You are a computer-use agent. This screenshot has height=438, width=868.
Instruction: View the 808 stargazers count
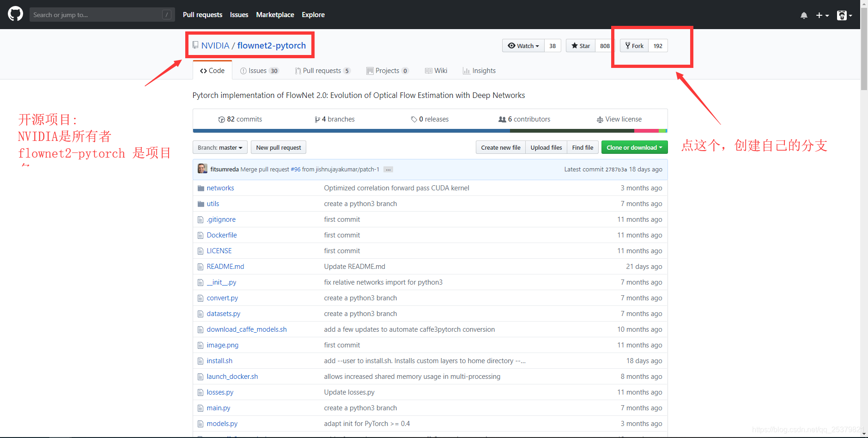pyautogui.click(x=605, y=46)
